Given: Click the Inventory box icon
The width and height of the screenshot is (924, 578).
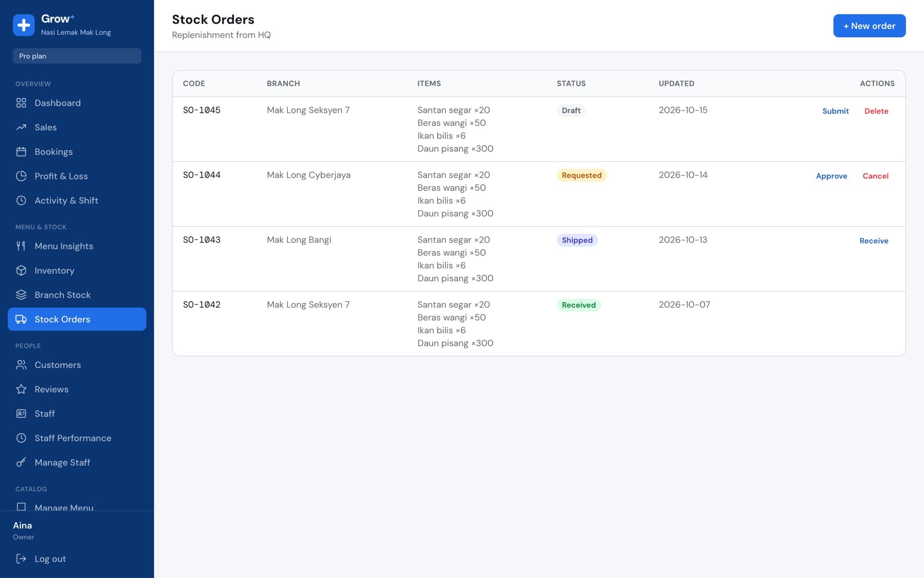Looking at the screenshot, I should click(21, 271).
